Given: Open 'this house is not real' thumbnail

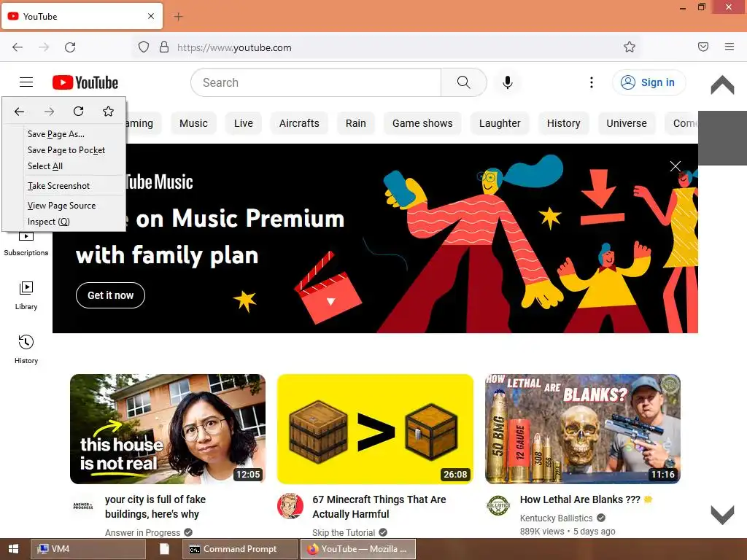Looking at the screenshot, I should tap(168, 429).
